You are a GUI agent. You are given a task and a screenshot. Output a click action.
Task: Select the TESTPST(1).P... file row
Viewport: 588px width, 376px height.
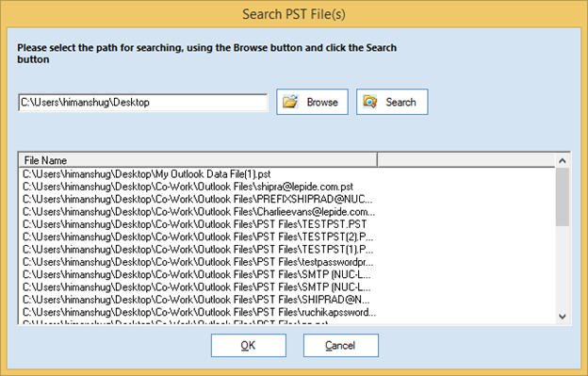[199, 250]
